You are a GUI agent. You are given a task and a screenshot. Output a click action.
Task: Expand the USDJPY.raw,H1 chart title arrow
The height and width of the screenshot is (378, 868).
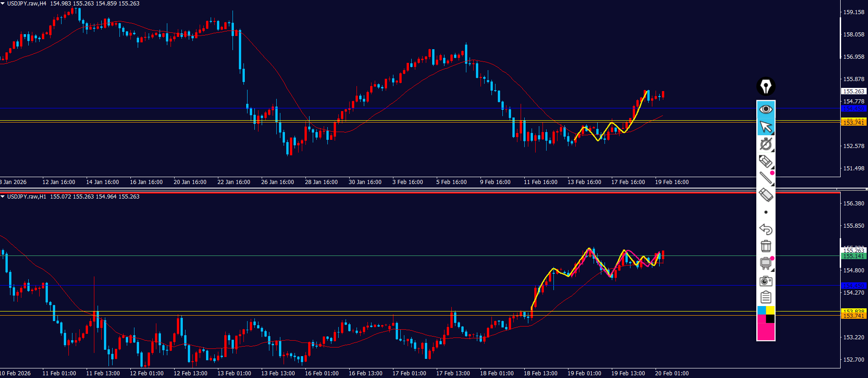(x=3, y=197)
